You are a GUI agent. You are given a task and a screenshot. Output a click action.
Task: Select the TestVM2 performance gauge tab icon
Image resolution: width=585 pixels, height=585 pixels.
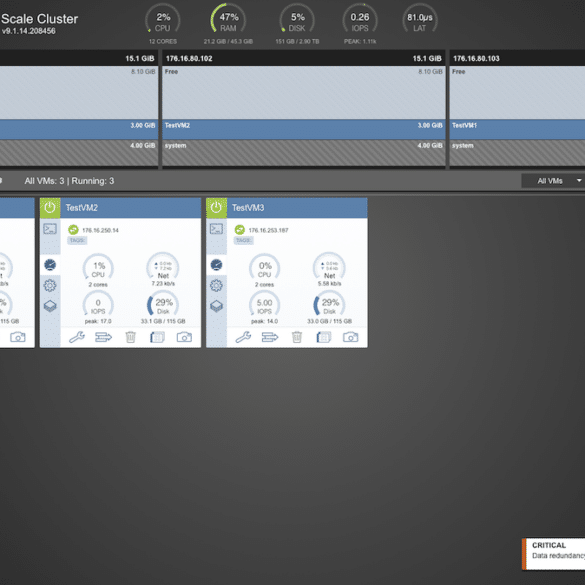click(50, 265)
